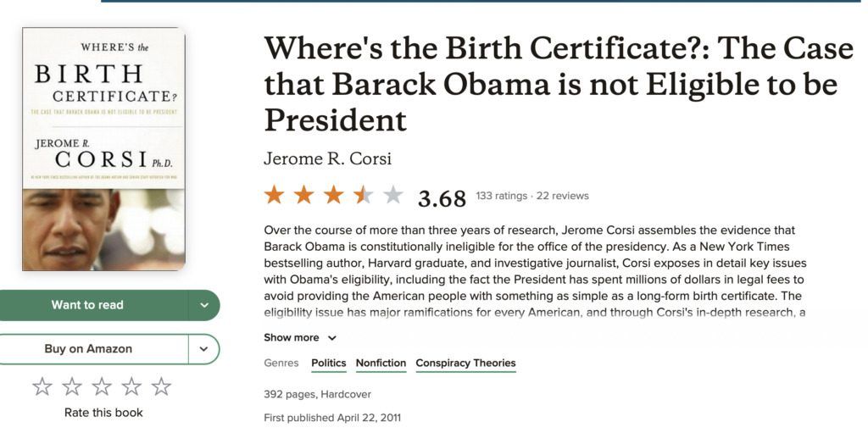Image resolution: width=868 pixels, height=433 pixels.
Task: Rate the book three stars
Action: click(x=102, y=387)
